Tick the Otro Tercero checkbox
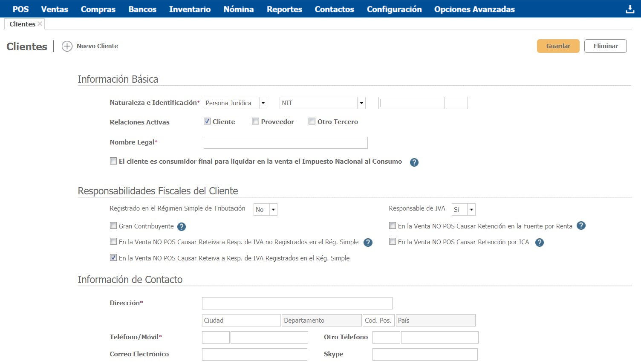Image resolution: width=641 pixels, height=364 pixels. point(312,121)
